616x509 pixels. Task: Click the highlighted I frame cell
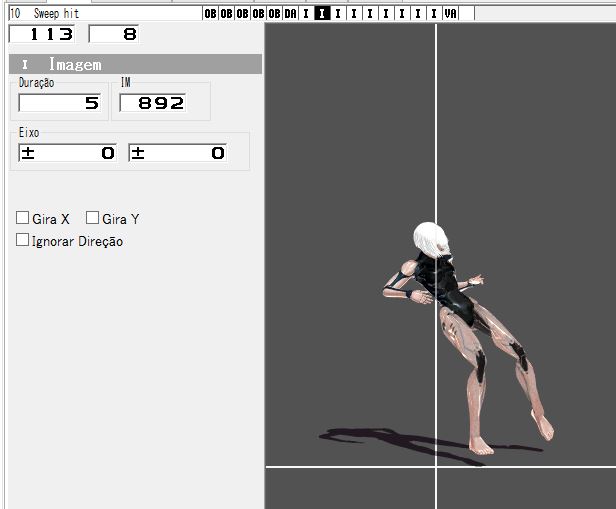(322, 14)
